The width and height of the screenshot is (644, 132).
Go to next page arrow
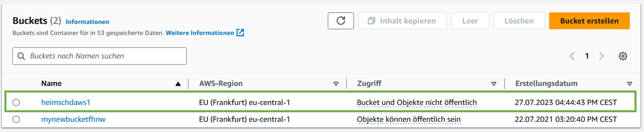pos(602,56)
